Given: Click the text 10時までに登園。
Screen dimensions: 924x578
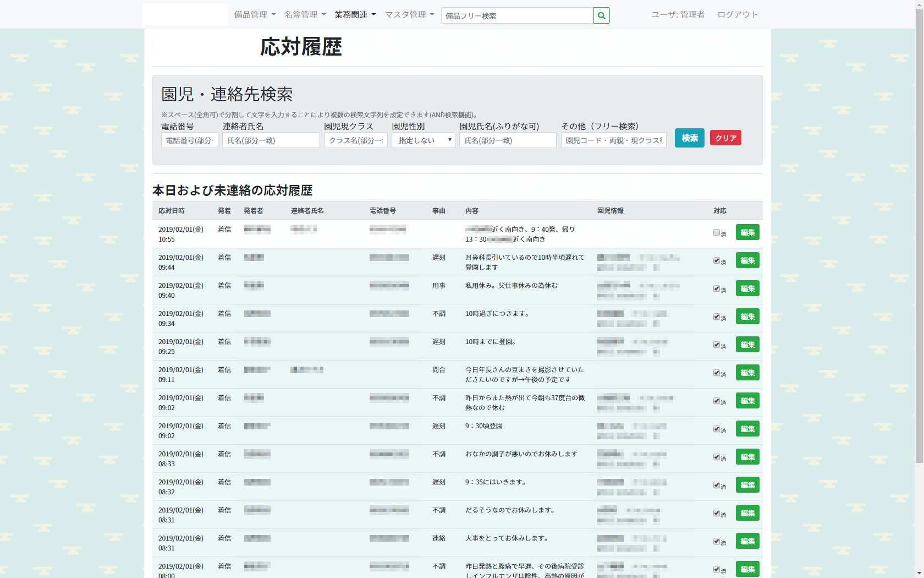Looking at the screenshot, I should [x=491, y=342].
